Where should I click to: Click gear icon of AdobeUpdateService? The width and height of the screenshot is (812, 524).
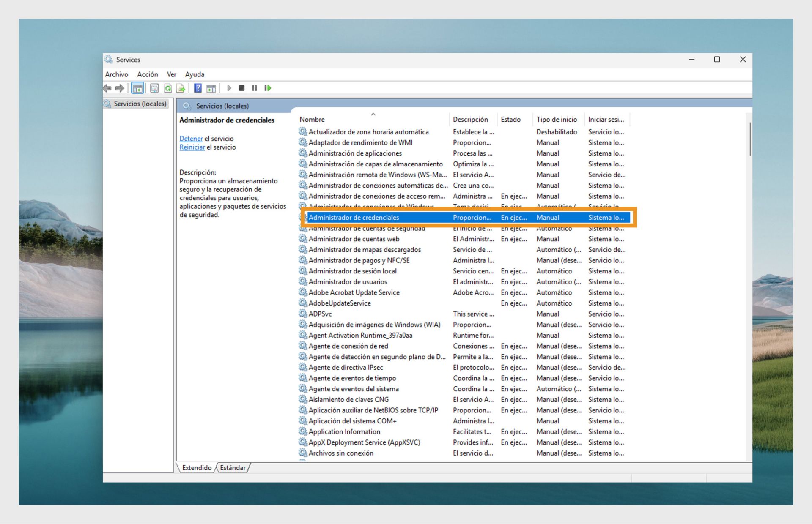click(303, 303)
